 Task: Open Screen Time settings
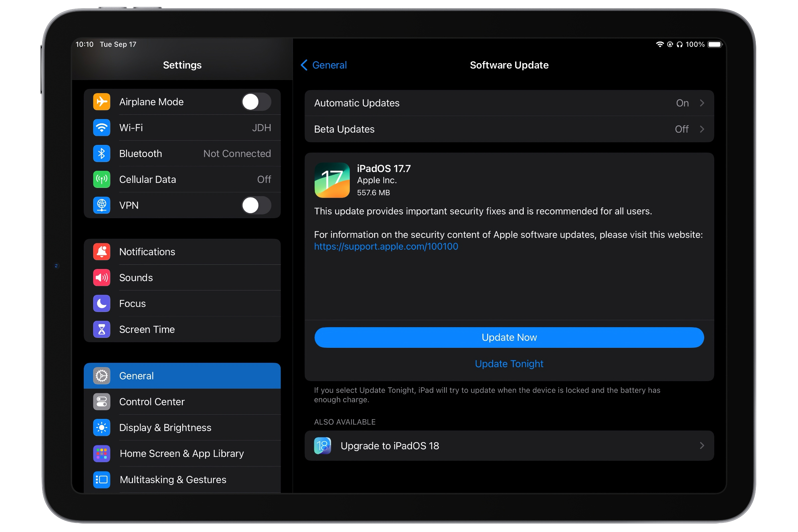pyautogui.click(x=182, y=330)
